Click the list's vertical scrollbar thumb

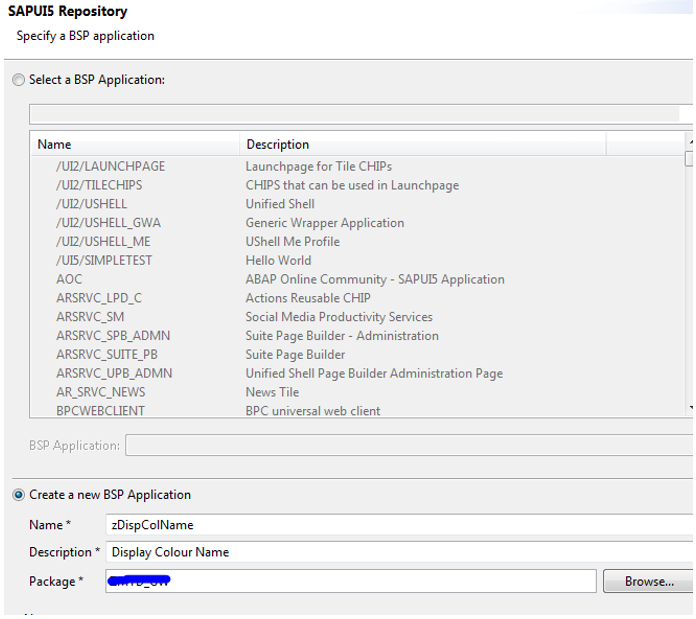pos(689,159)
